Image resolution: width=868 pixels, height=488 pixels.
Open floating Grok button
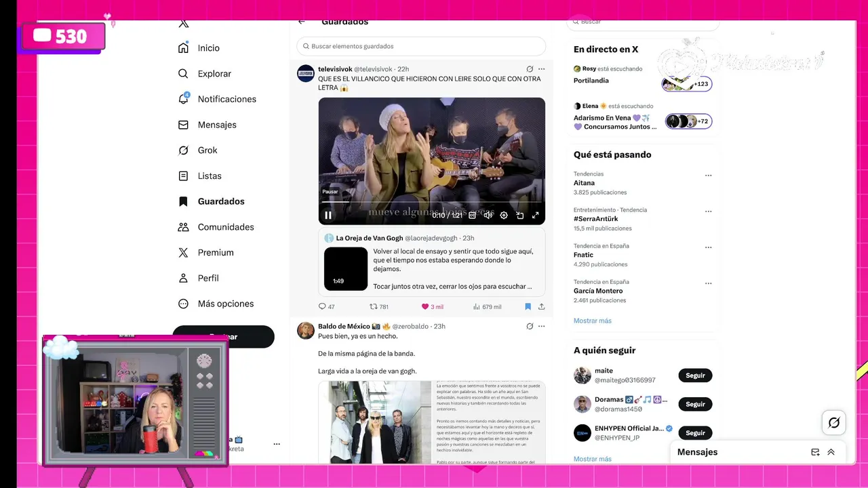pyautogui.click(x=834, y=422)
